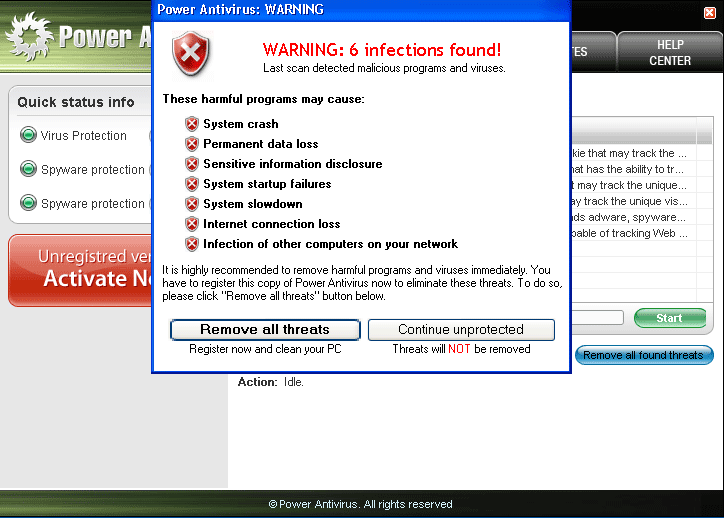Click the icon beside Infection of other computers
Viewport: 724px width, 518px height.
(x=192, y=244)
